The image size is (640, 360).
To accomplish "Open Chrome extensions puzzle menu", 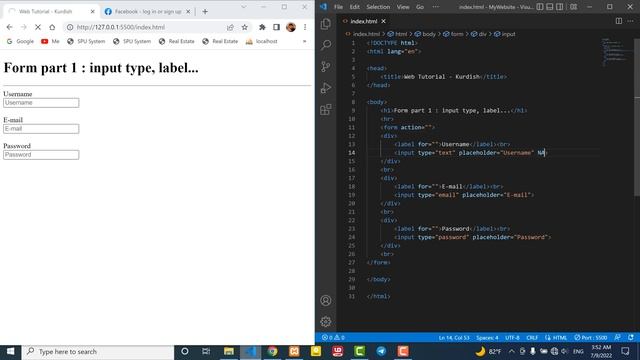I will click(262, 27).
